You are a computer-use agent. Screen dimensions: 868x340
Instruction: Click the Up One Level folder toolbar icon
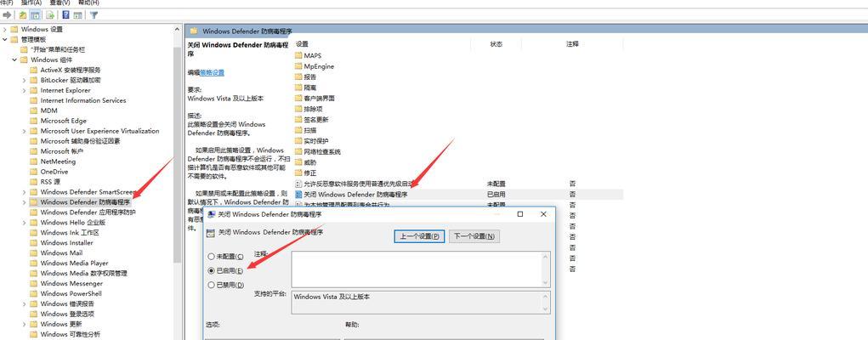click(23, 15)
